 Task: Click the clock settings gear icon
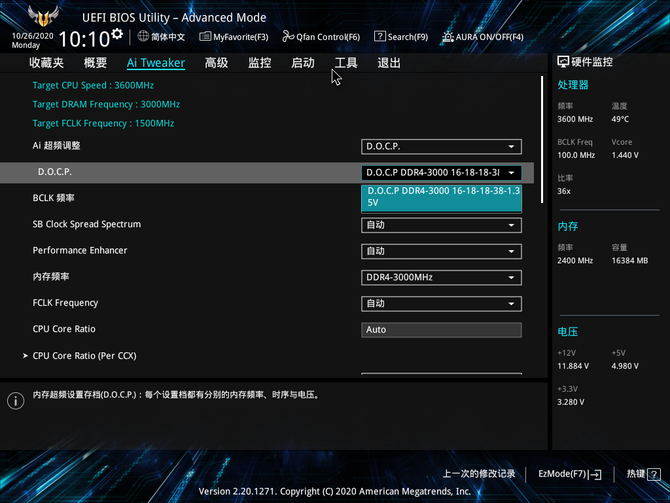tap(117, 34)
